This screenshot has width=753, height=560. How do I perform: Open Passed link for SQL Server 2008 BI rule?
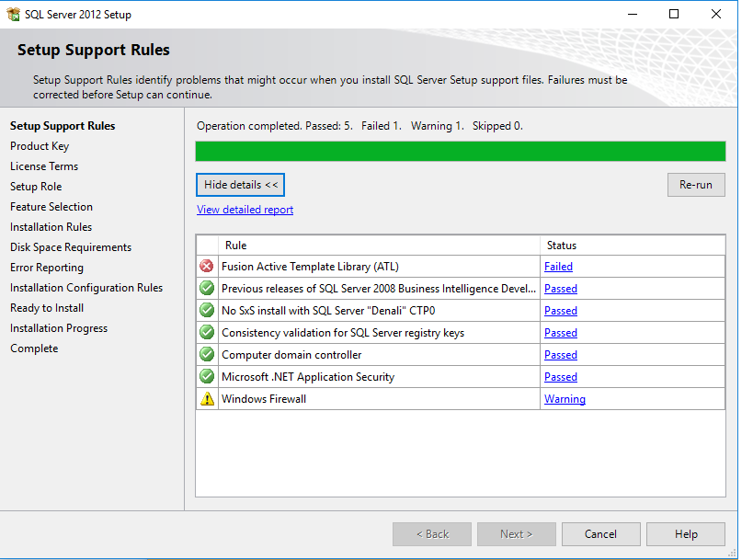[561, 289]
